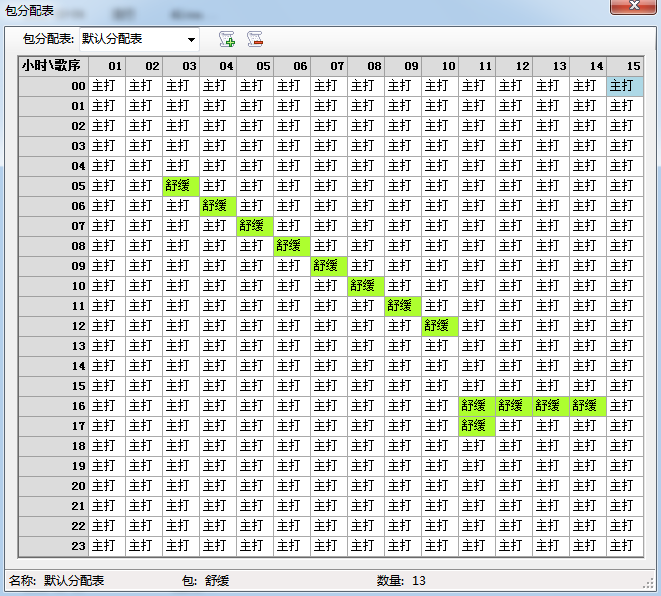Click column header 08
661x596 pixels.
(x=366, y=66)
